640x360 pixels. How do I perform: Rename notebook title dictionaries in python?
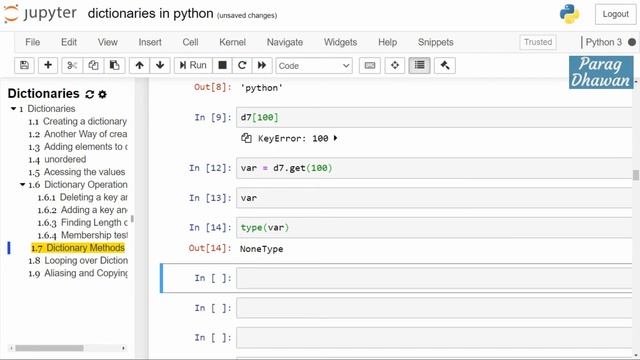[x=150, y=13]
